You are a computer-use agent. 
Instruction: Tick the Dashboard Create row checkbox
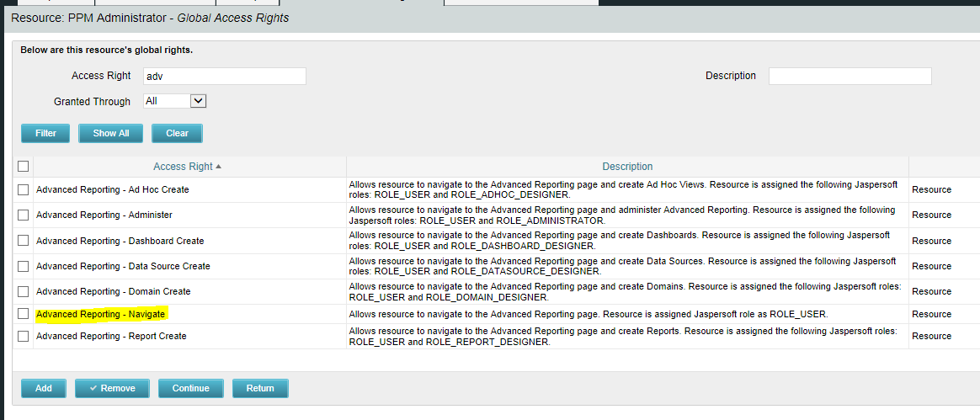click(x=23, y=241)
